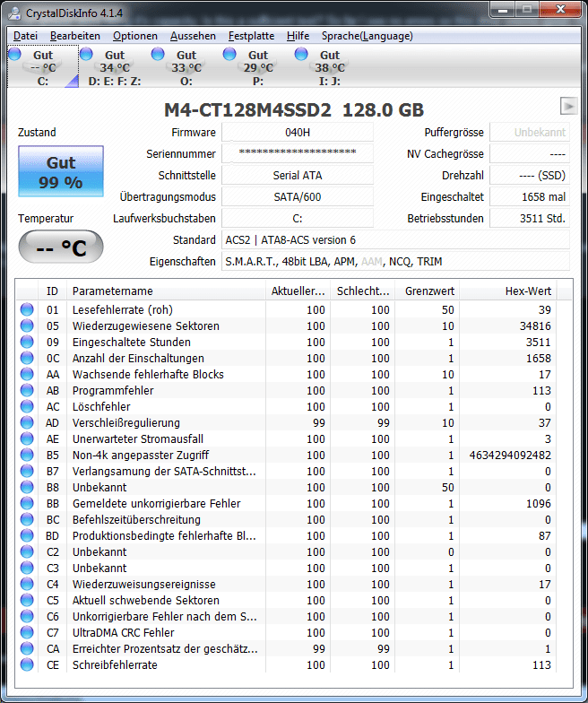
Task: Click the Parametername column header
Action: 166,291
